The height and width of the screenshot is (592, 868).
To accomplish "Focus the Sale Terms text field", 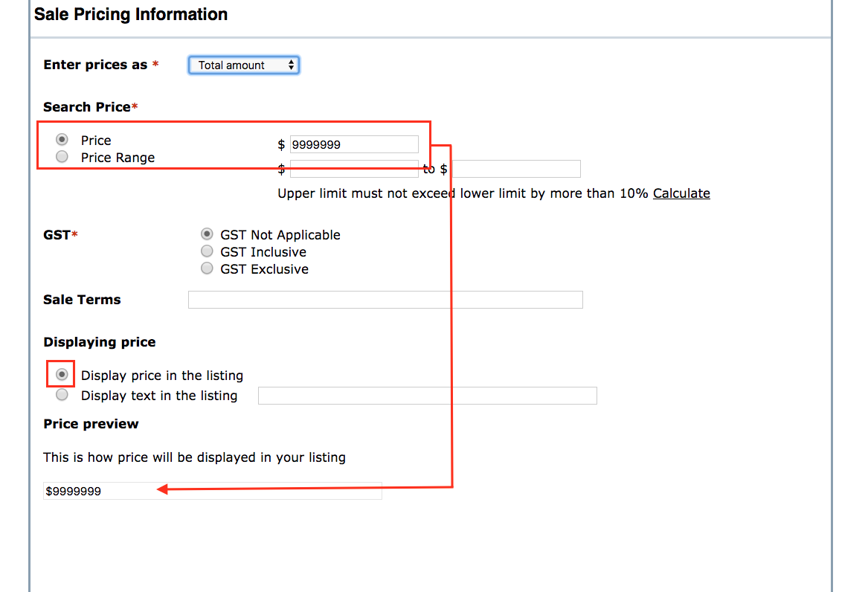I will (x=385, y=300).
